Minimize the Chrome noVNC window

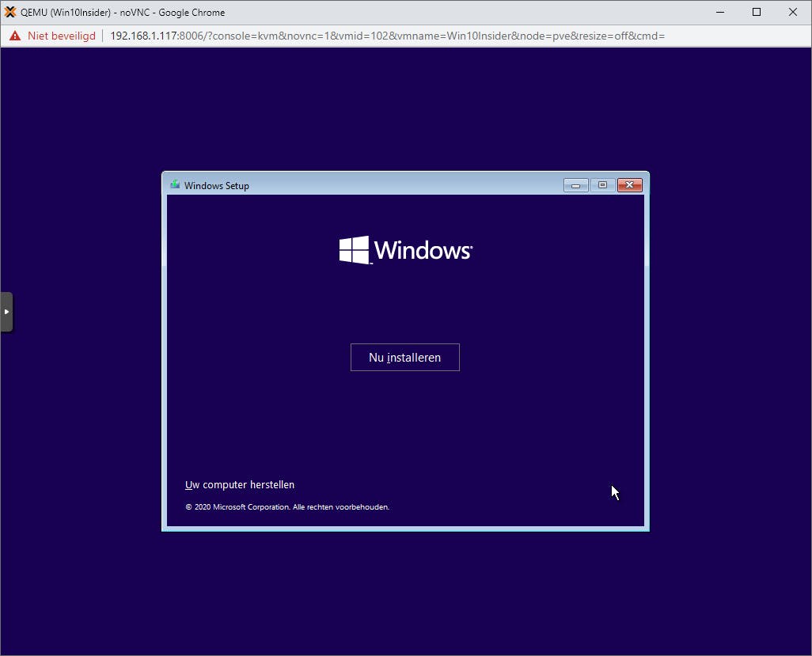click(x=720, y=12)
